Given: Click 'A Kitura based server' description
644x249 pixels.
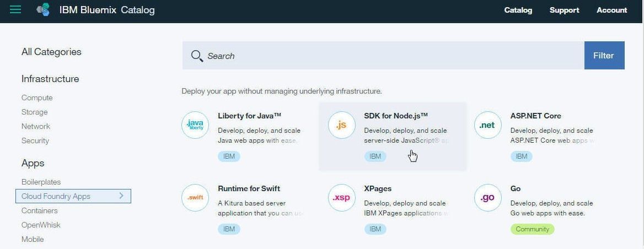Looking at the screenshot, I should [252, 203].
